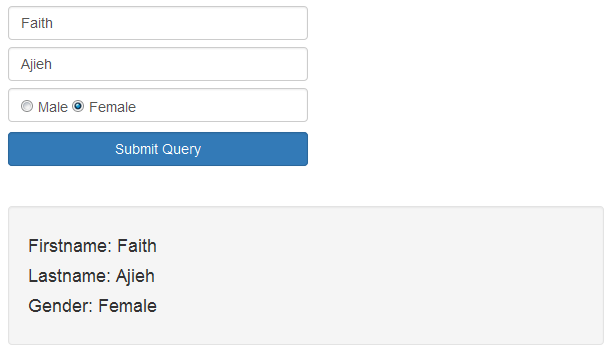Click the text Submit on the blue button
This screenshot has height=360, width=611.
point(136,149)
